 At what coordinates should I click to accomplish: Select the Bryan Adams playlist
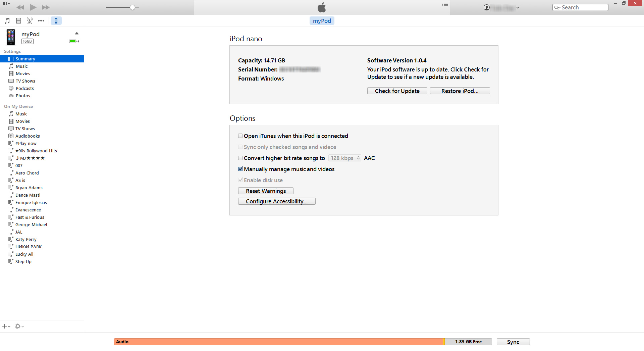pos(42,188)
